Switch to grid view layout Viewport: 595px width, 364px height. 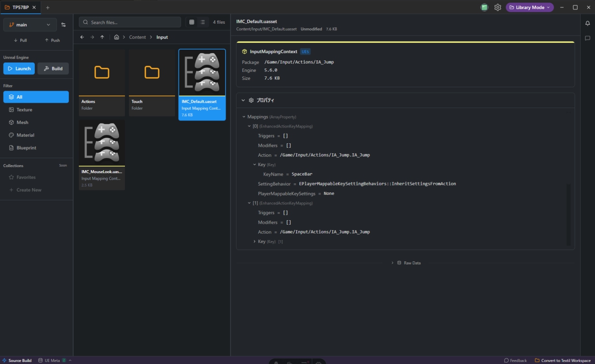tap(192, 22)
